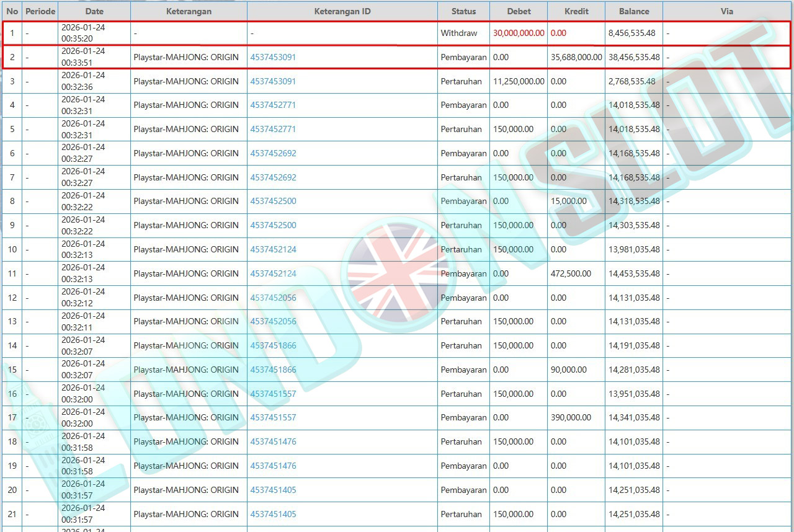Viewport: 794px width, 532px height.
Task: Click ID 4537451405 in row 21
Action: pos(273,514)
